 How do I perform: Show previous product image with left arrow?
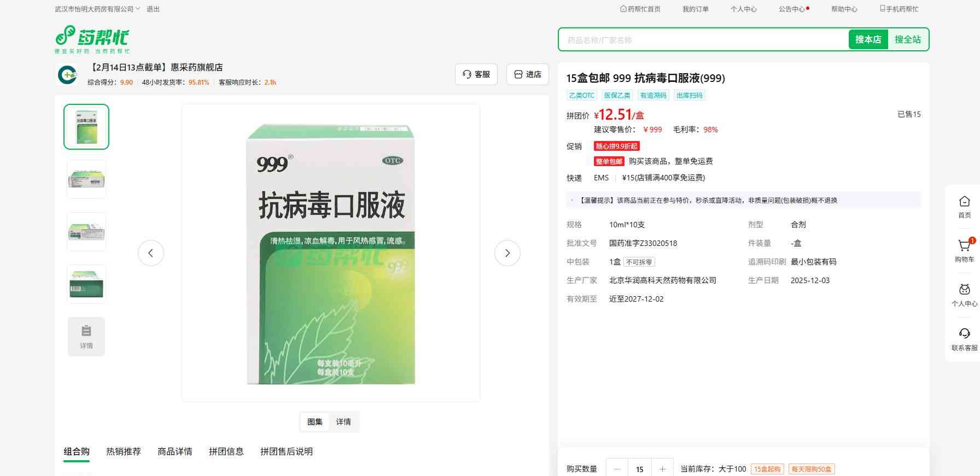(x=151, y=253)
